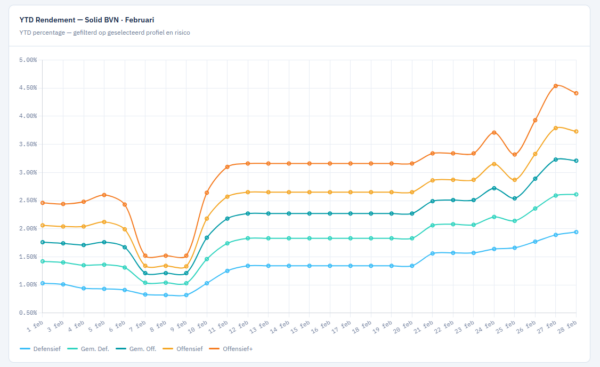Click the Offensief point at 27 feb
Screen dimensions: 600x367
pos(556,128)
